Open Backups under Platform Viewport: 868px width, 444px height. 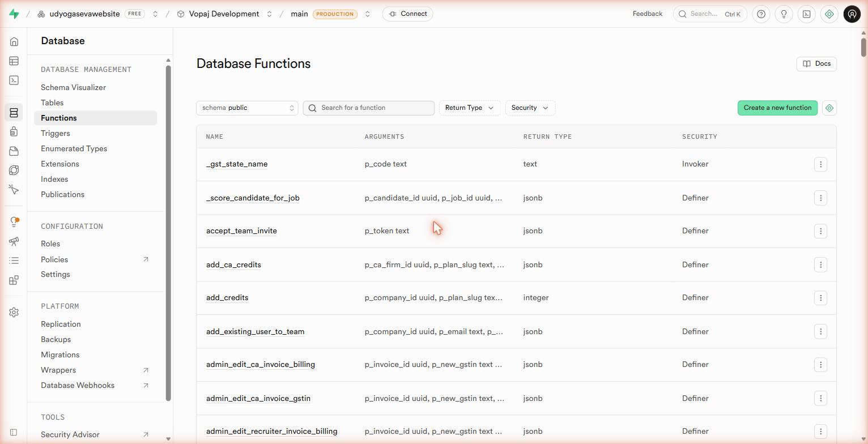[56, 340]
